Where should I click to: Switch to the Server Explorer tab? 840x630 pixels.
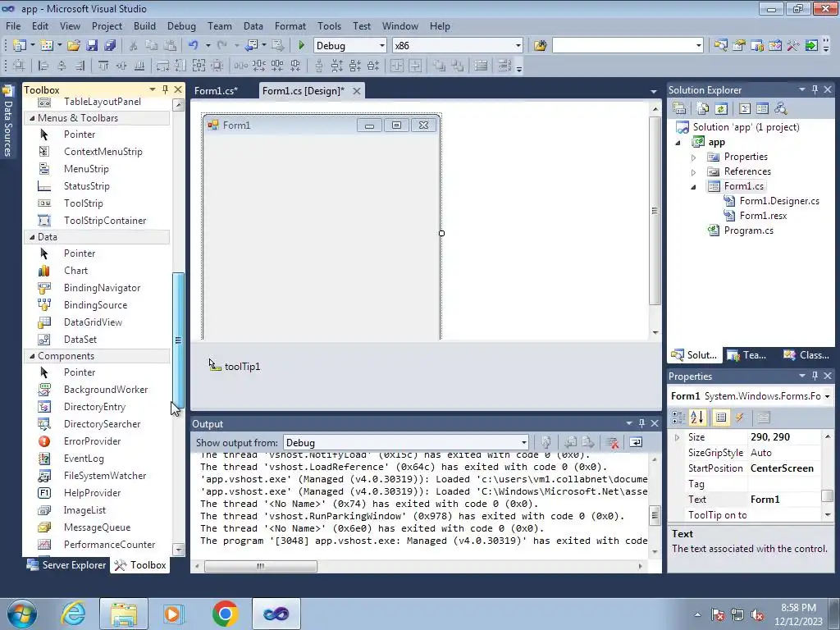[x=67, y=564]
